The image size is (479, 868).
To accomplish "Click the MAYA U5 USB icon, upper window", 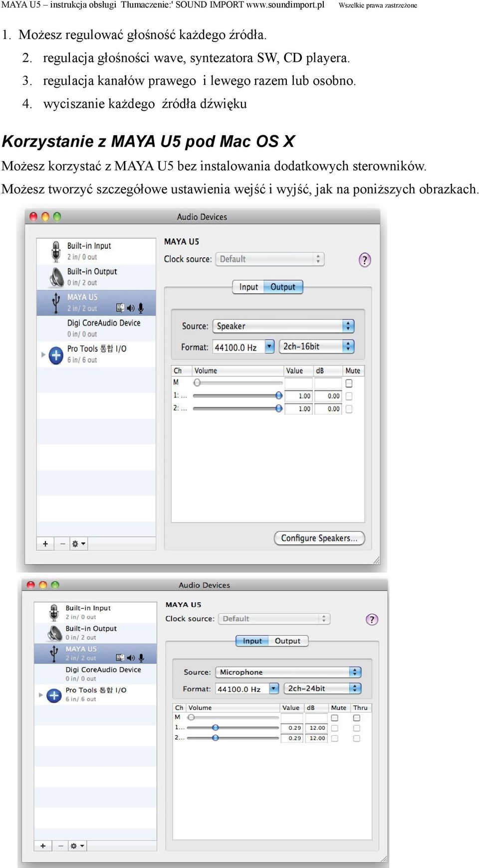I will [56, 303].
